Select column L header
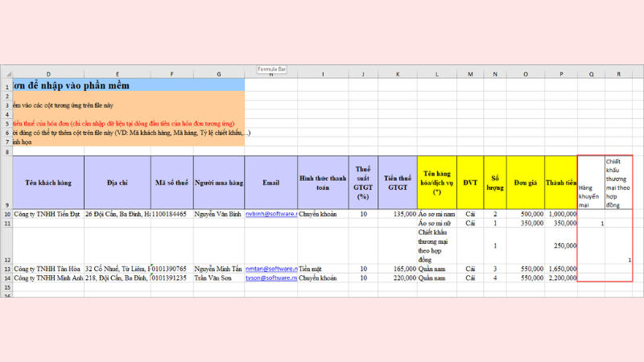 coord(437,74)
